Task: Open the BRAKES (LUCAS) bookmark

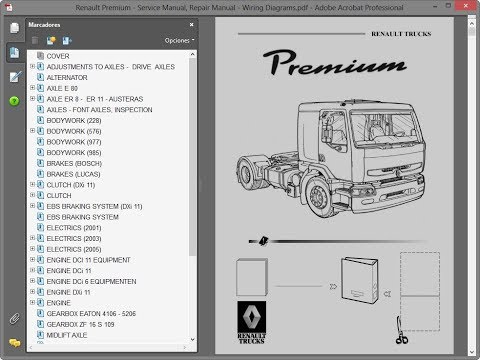Action: (x=73, y=174)
